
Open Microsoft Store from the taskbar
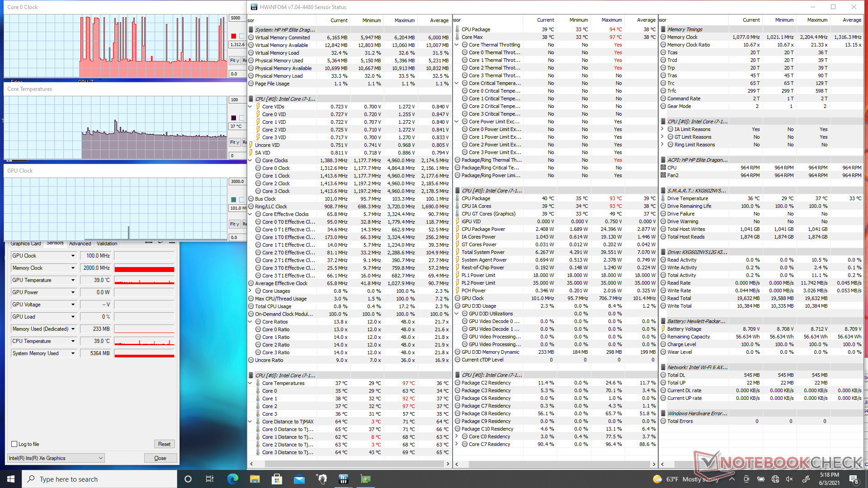pyautogui.click(x=277, y=479)
